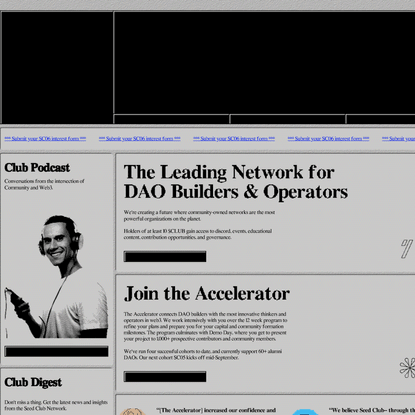Click the "Join the Accelerator" heading
415x415 pixels.
(207, 294)
